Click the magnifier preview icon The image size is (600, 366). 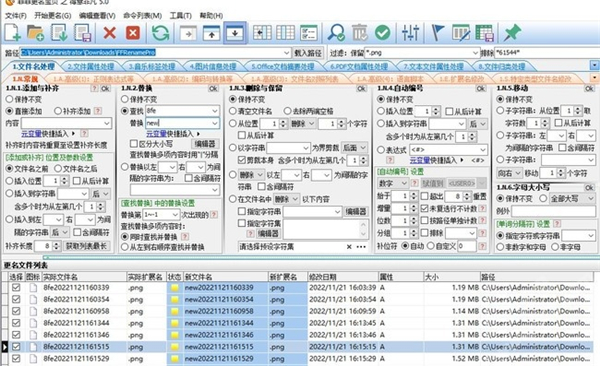(x=336, y=33)
